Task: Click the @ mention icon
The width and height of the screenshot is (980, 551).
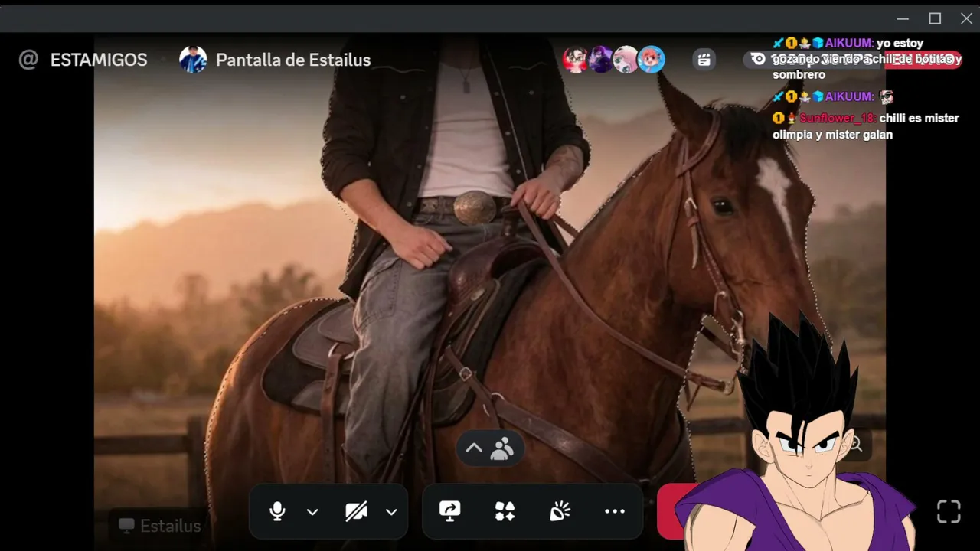Action: click(x=28, y=60)
